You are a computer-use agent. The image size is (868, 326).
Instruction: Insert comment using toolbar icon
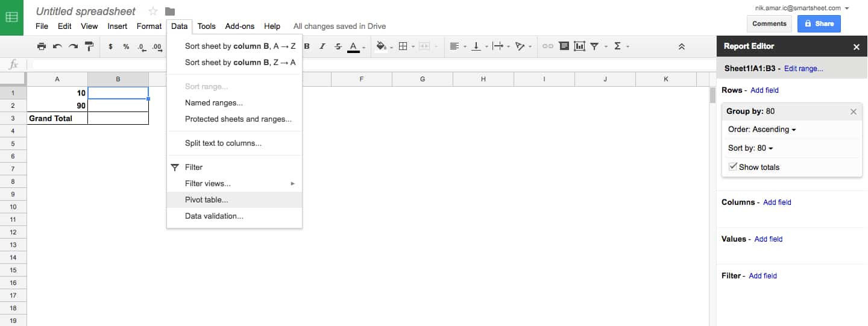point(564,46)
